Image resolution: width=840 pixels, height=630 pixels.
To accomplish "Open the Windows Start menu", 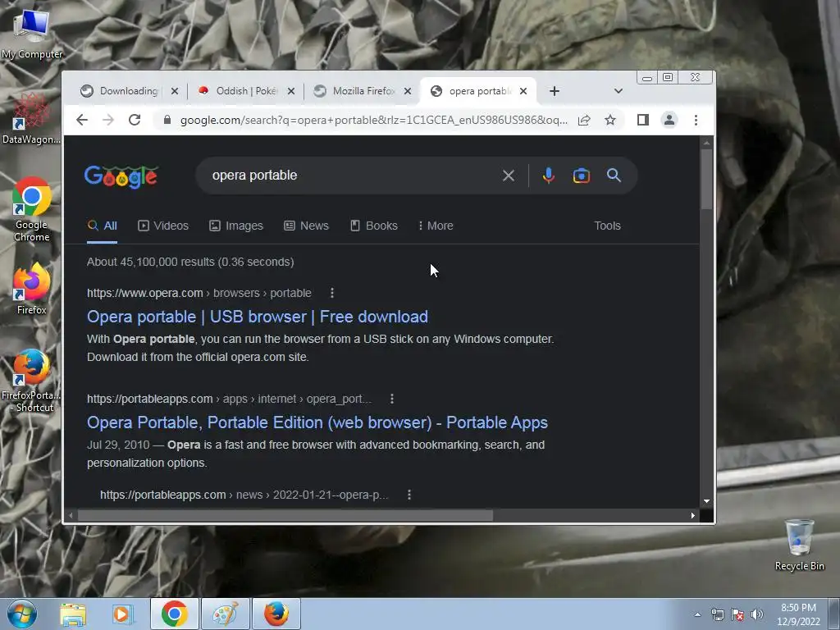I will click(x=22, y=614).
